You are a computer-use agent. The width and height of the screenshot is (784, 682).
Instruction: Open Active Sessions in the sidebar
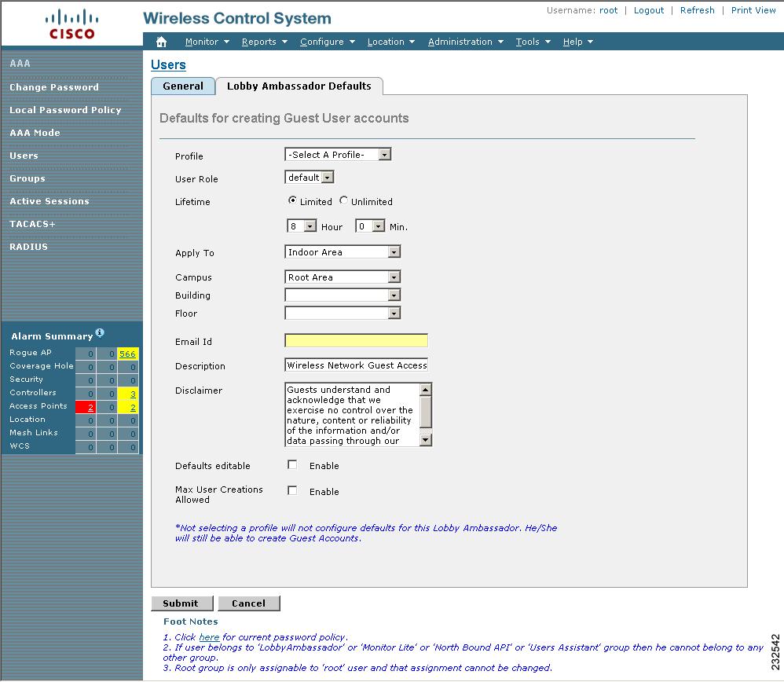coord(49,201)
